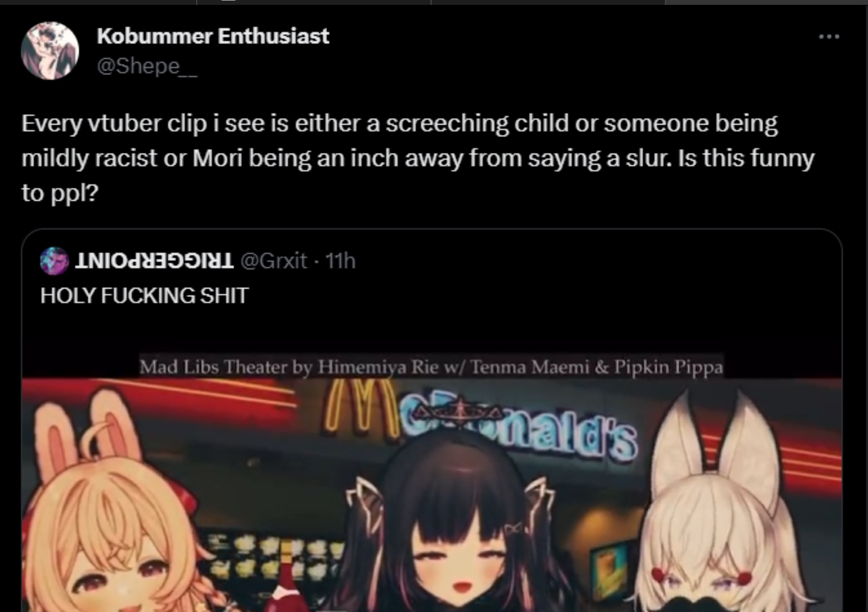This screenshot has width=868, height=612.
Task: Click the 11h timestamp on quoted tweet
Action: click(x=340, y=261)
